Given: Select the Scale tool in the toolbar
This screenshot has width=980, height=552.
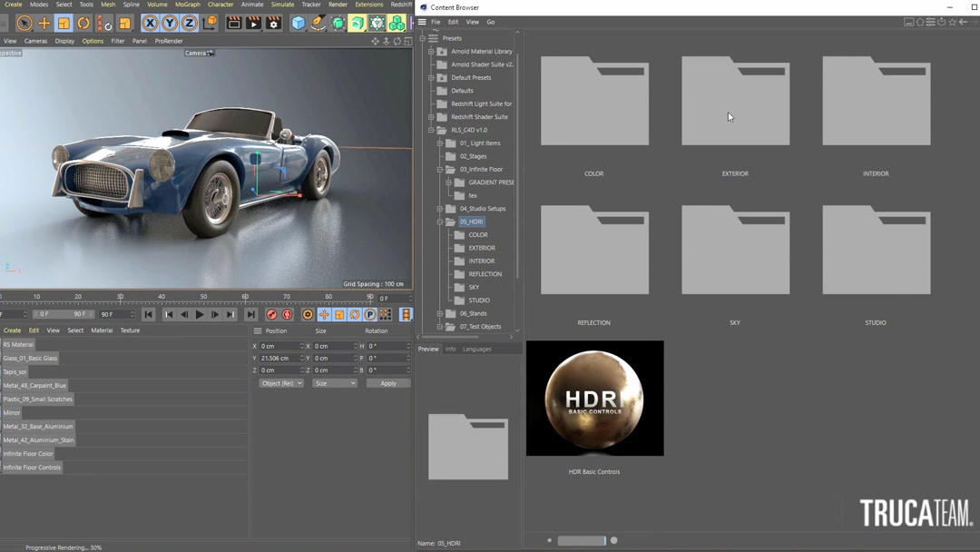Looking at the screenshot, I should pyautogui.click(x=64, y=24).
